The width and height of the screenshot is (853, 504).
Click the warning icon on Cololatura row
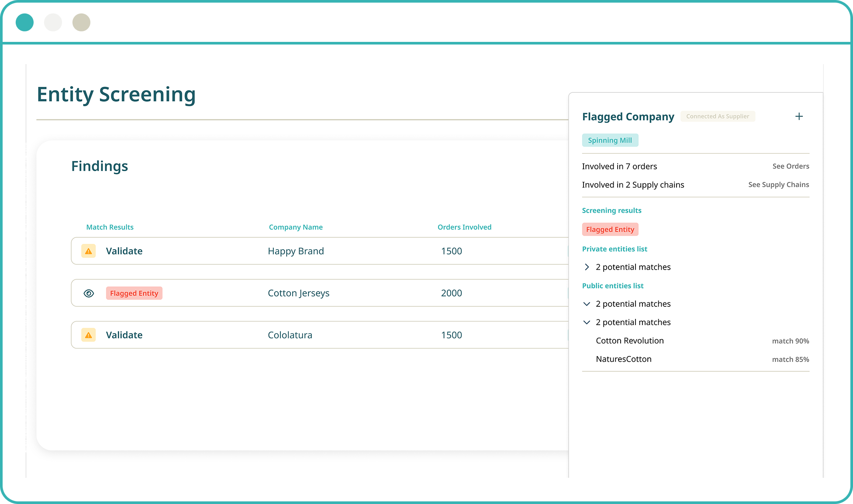click(x=89, y=335)
